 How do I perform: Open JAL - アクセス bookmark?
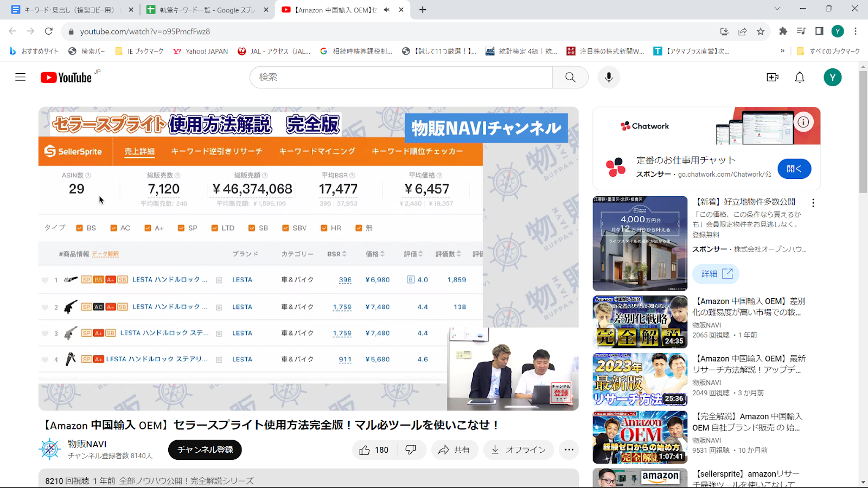(274, 51)
